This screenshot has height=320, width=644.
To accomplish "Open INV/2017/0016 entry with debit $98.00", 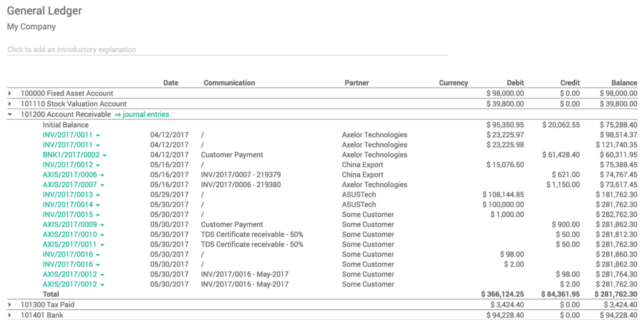I will coord(68,254).
